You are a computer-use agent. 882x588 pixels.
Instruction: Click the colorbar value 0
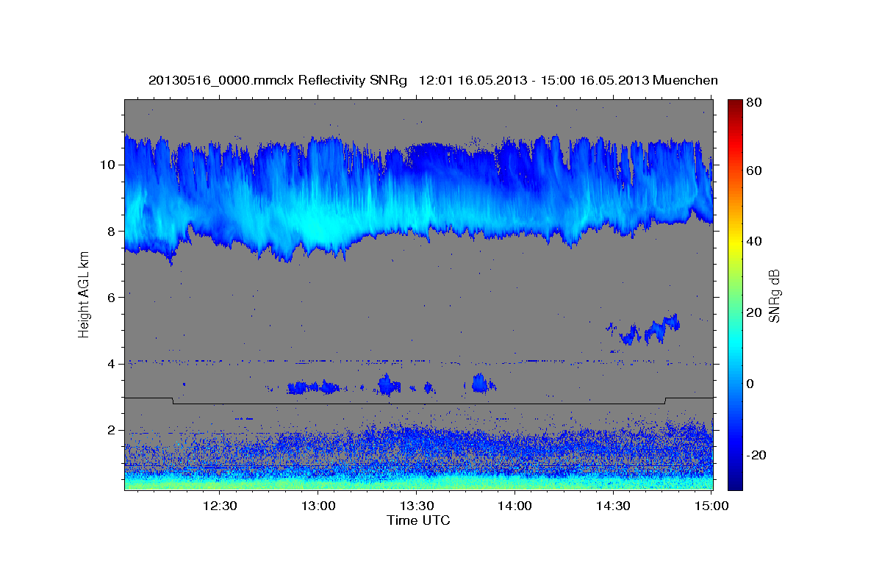pyautogui.click(x=750, y=384)
